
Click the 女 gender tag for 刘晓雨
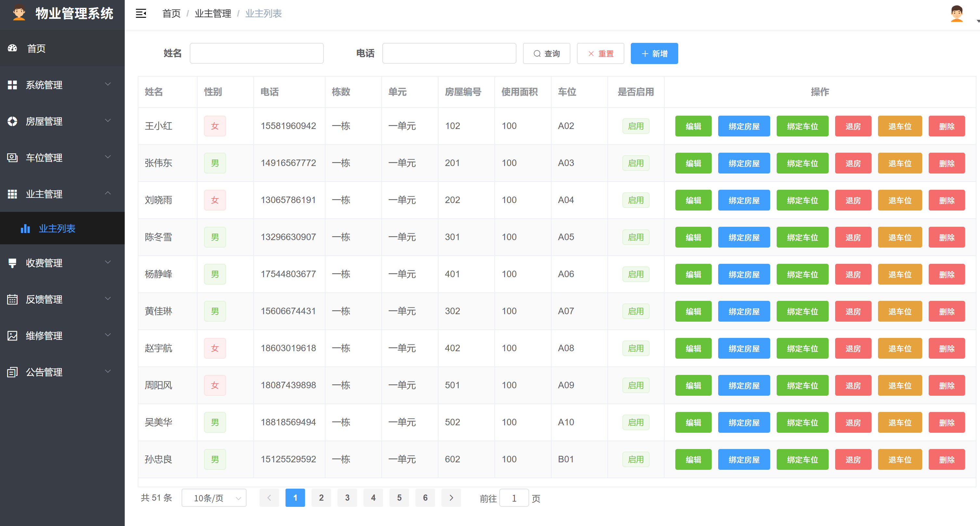pyautogui.click(x=215, y=200)
